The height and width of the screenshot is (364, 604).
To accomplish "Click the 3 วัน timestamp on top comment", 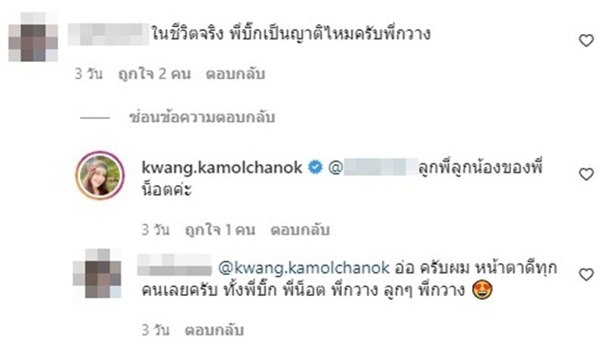I will pos(88,74).
